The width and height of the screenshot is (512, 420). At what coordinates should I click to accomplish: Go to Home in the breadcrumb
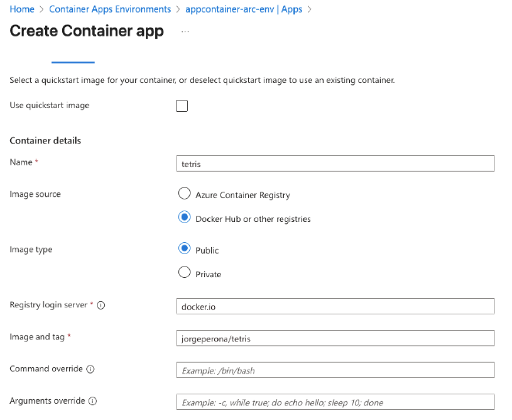point(22,9)
